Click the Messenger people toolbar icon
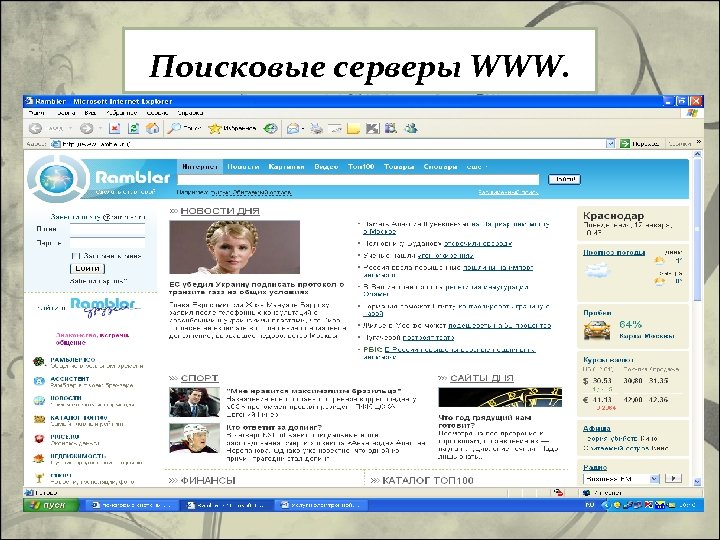 (411, 129)
